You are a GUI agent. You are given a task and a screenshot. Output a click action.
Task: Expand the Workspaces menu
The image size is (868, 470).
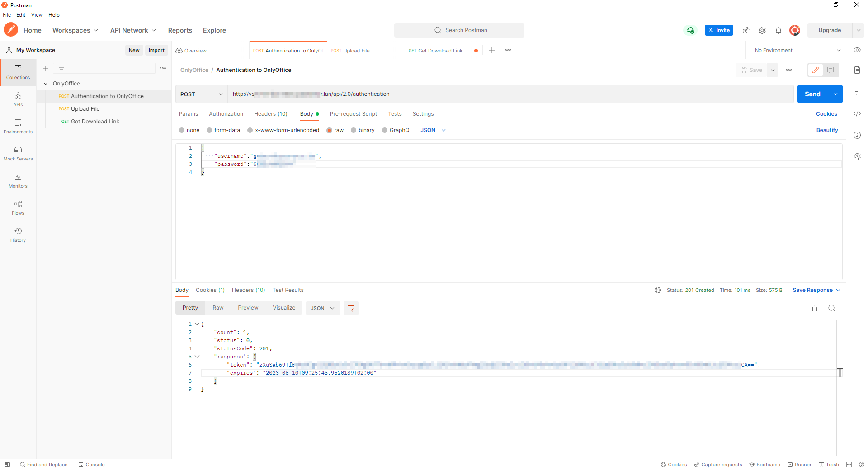pyautogui.click(x=75, y=30)
